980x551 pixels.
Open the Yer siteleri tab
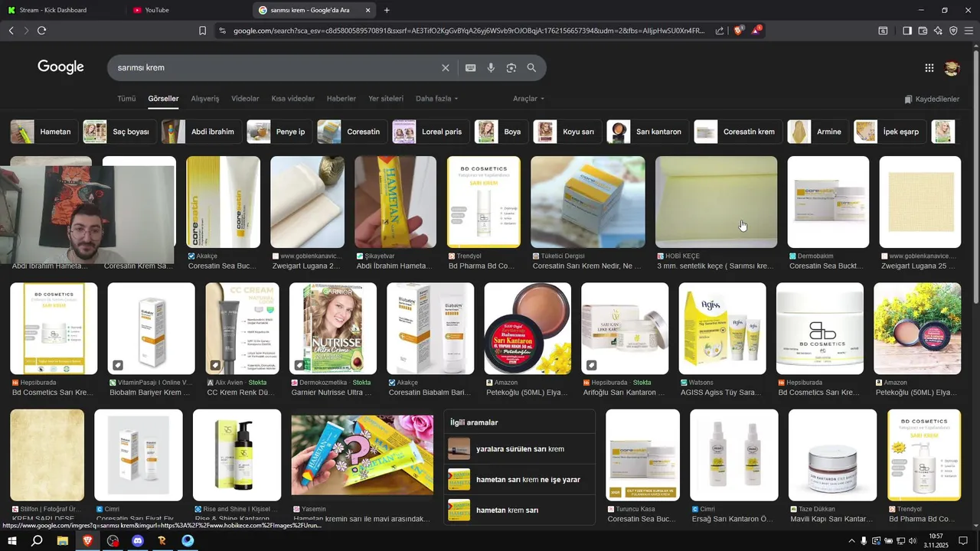tap(386, 99)
